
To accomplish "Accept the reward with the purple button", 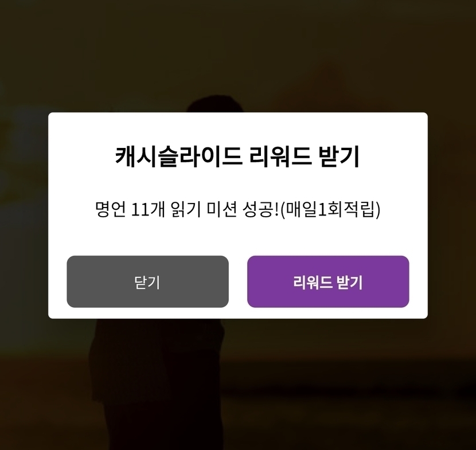I will click(328, 281).
